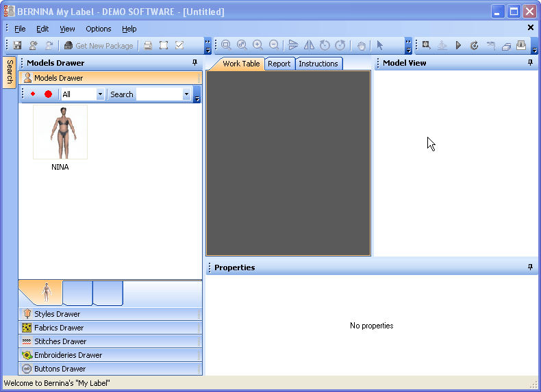The image size is (541, 392).
Task: Click the flip vertical mirror icon
Action: click(293, 45)
